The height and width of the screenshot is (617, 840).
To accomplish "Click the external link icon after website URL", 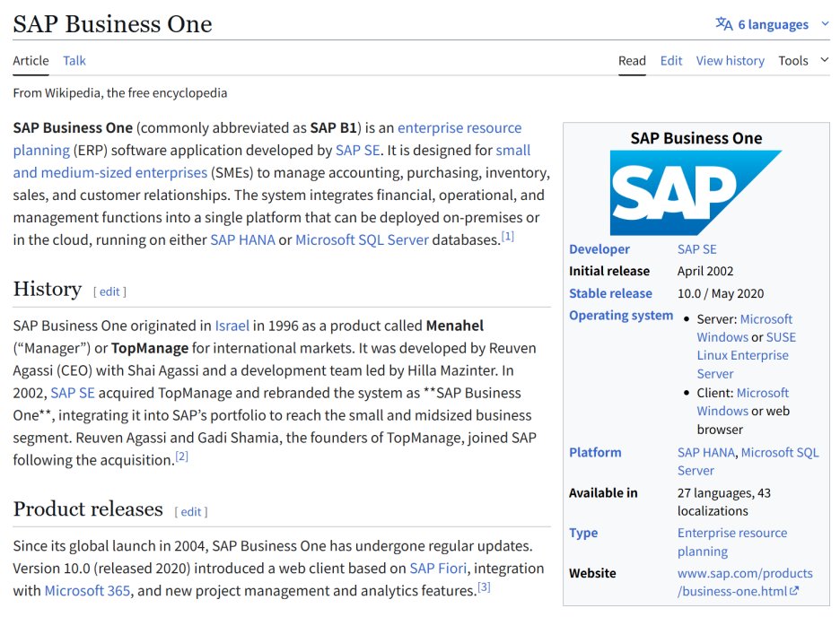I will pos(794,591).
